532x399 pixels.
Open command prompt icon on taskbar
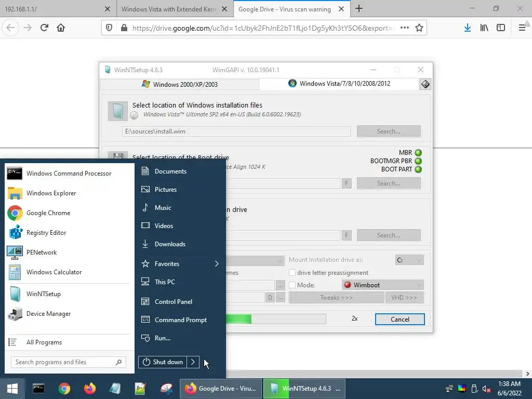(38, 389)
